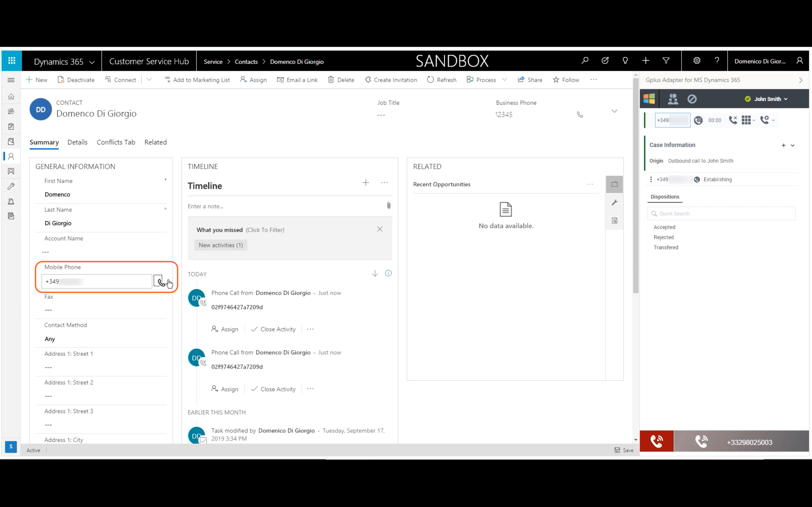Open the Process dropdown arrow
This screenshot has width=812, height=507.
click(x=504, y=80)
